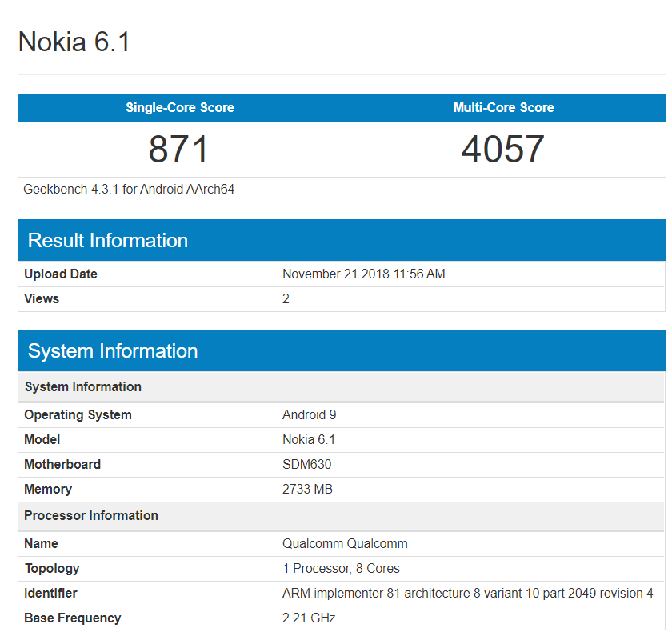Click the Views count value 2
Image resolution: width=672 pixels, height=632 pixels.
(286, 298)
